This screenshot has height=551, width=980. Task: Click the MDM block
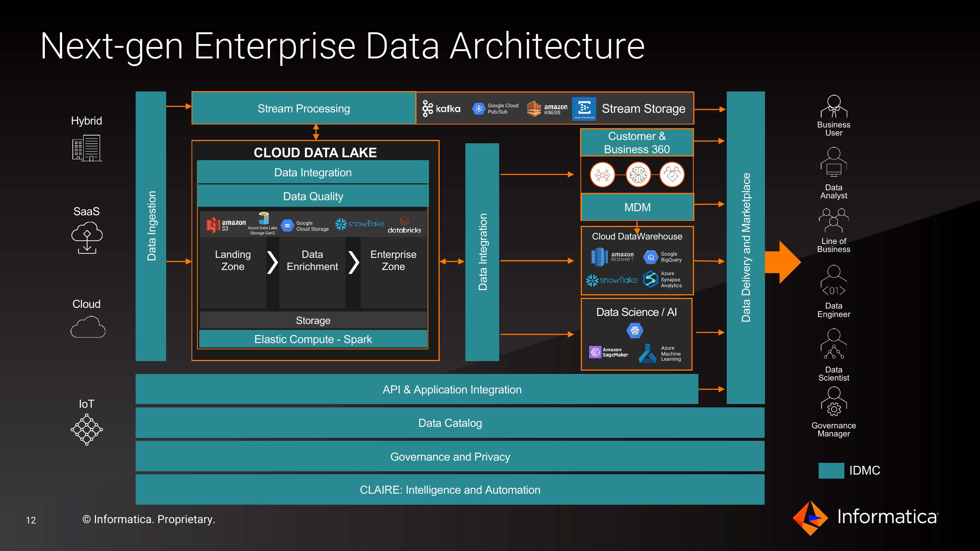tap(637, 207)
